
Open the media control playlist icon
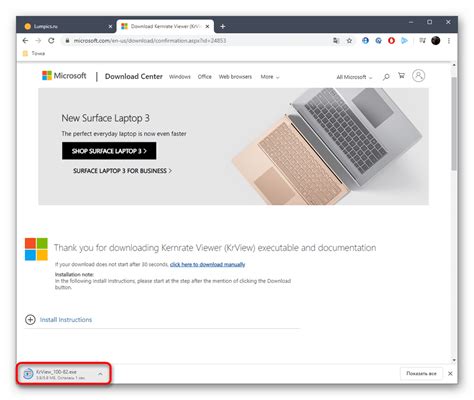pos(422,41)
